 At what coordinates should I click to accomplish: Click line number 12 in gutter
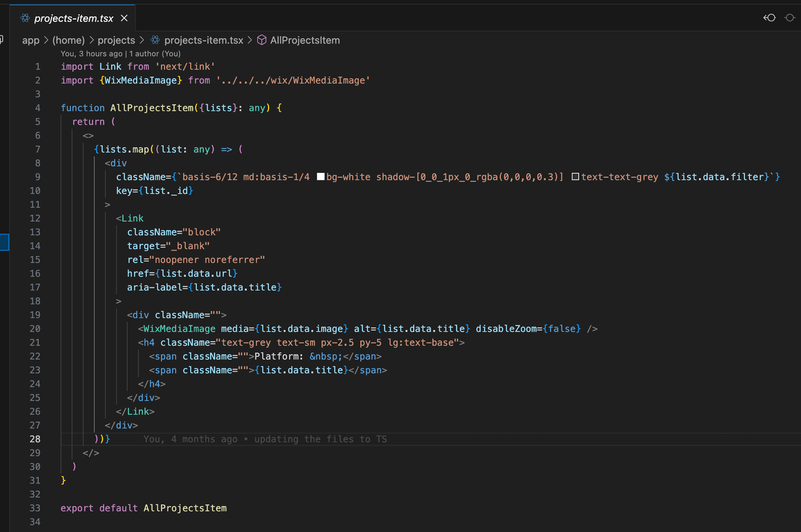pos(35,218)
